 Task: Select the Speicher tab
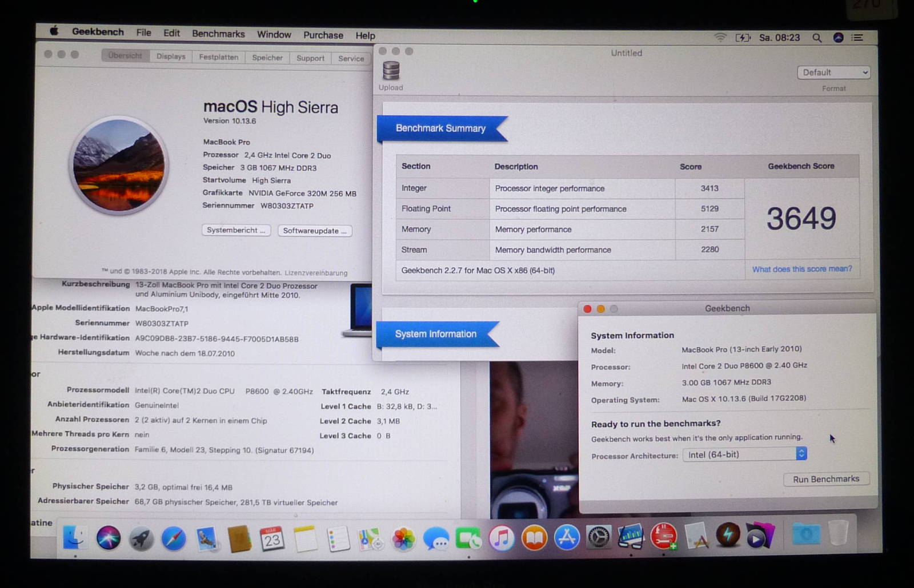click(267, 58)
